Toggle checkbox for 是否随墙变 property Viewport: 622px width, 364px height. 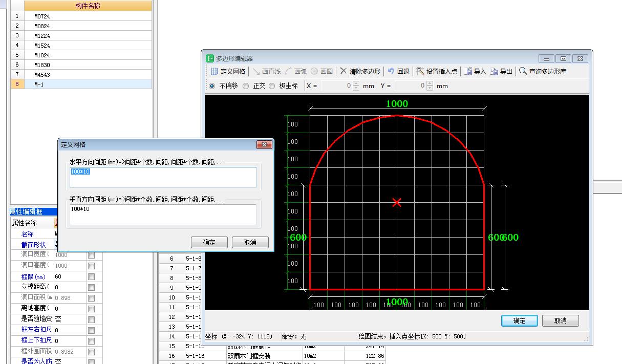click(91, 319)
